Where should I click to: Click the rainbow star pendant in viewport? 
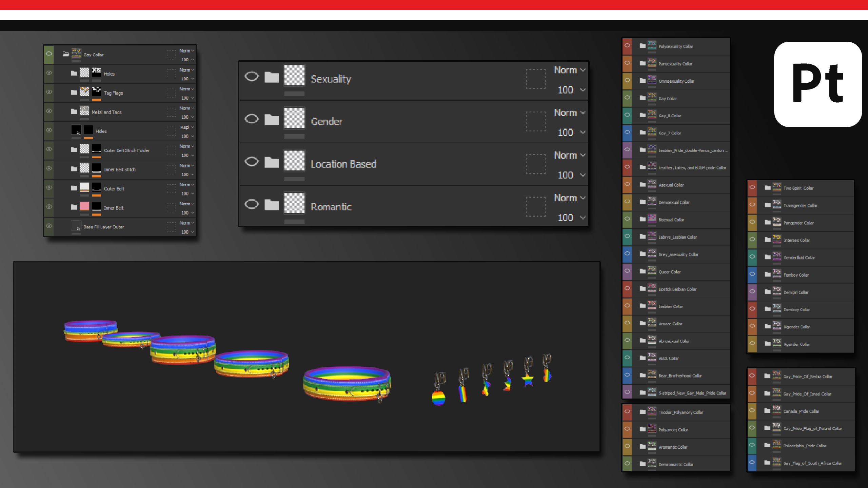[x=528, y=380]
